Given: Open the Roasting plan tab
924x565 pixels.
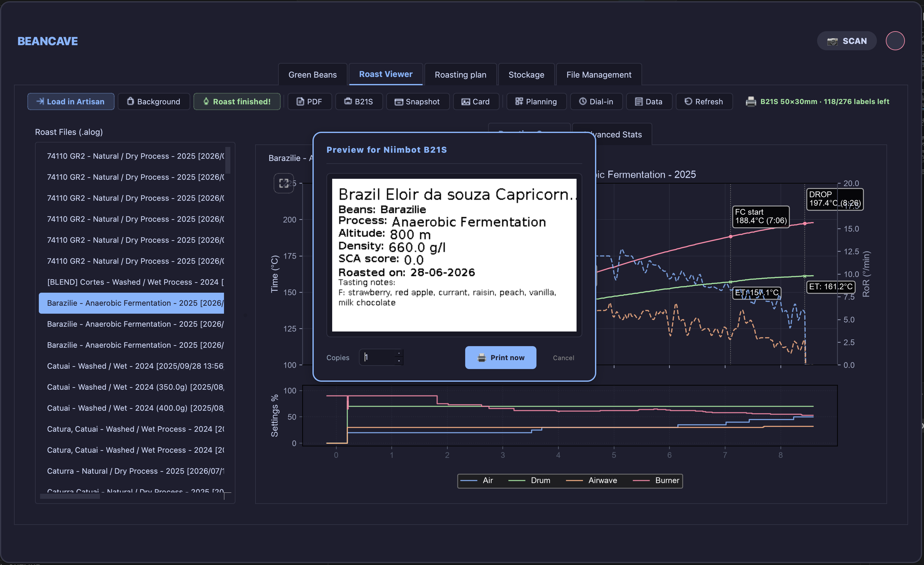Looking at the screenshot, I should [x=460, y=75].
